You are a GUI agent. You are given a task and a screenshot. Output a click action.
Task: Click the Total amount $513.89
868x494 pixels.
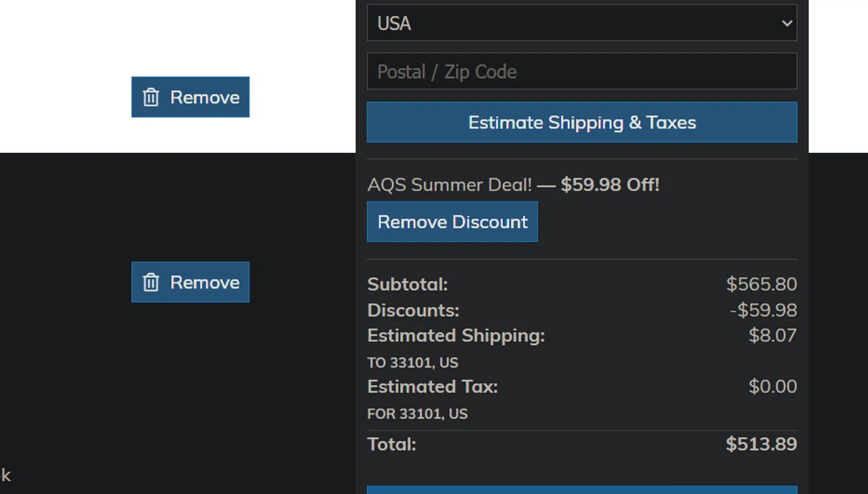pos(762,444)
